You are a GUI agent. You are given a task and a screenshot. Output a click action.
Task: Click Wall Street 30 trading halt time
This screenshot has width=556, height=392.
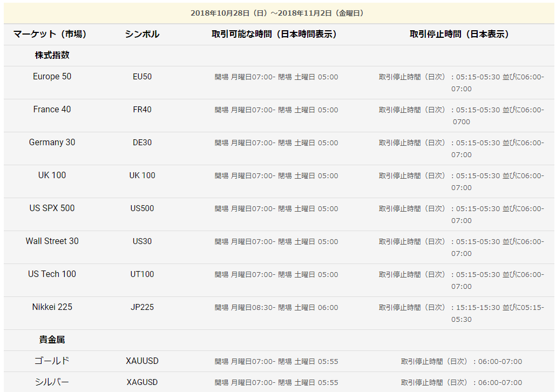[462, 248]
